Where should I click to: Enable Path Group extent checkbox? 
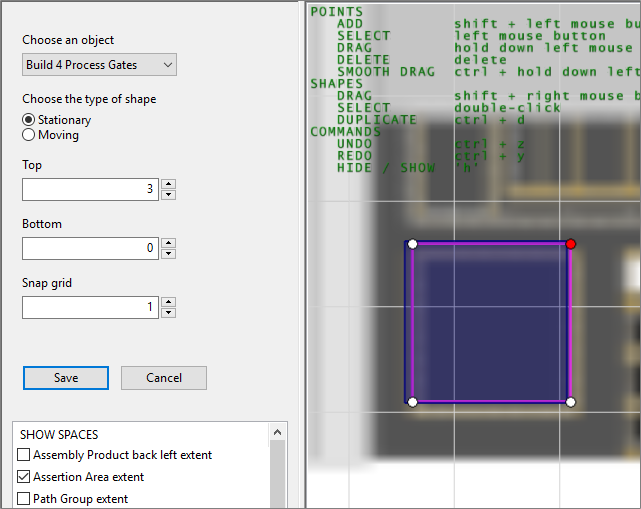pos(24,499)
